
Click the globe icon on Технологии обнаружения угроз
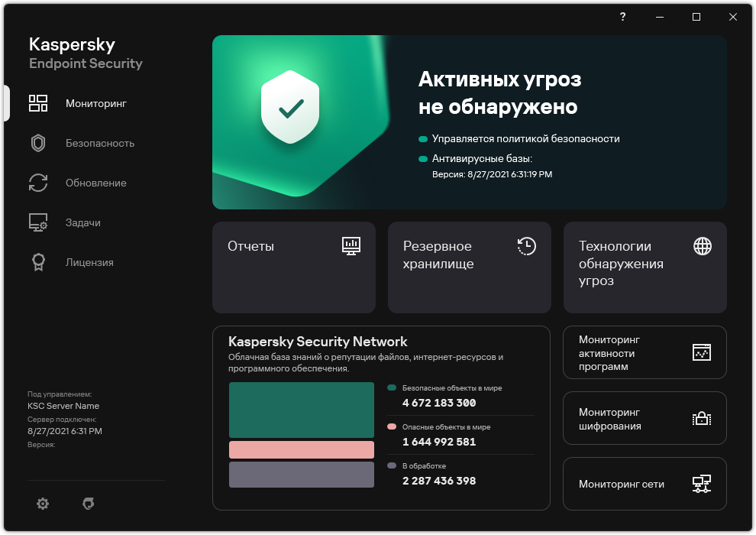[x=703, y=246]
